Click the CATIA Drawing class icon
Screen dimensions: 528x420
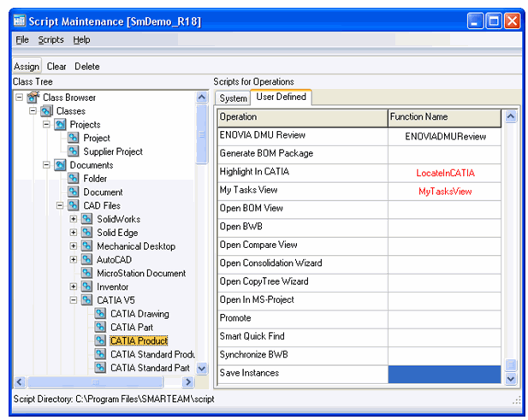point(101,314)
